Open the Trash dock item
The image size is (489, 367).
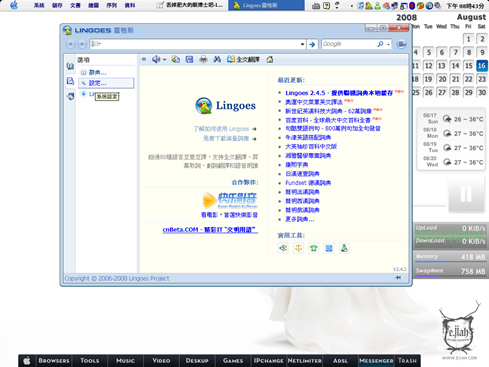pos(407,361)
